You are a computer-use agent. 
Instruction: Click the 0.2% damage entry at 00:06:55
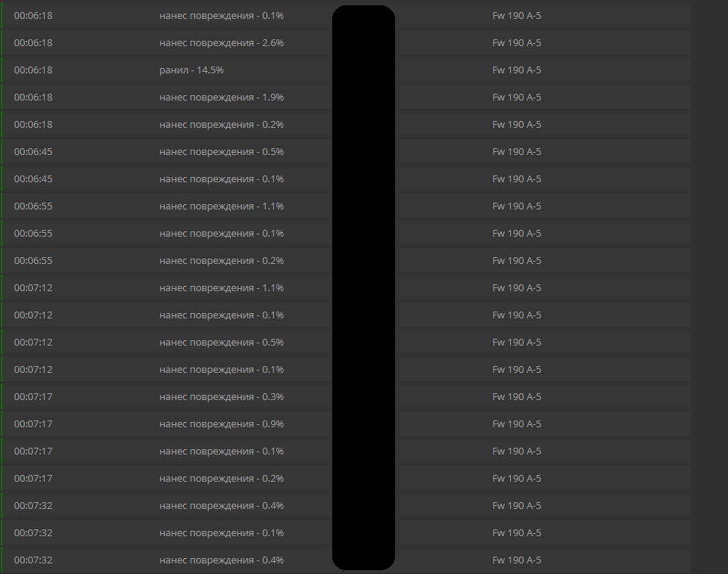click(x=346, y=261)
